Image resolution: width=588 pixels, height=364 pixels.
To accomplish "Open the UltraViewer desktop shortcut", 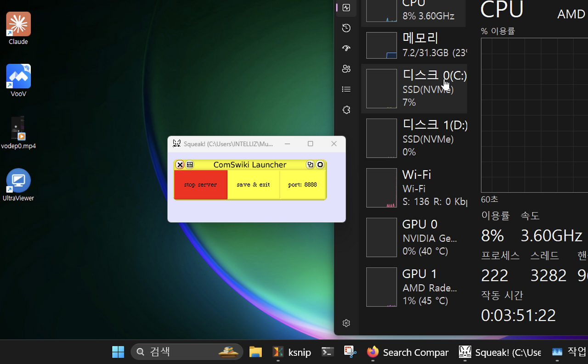I will point(18,185).
